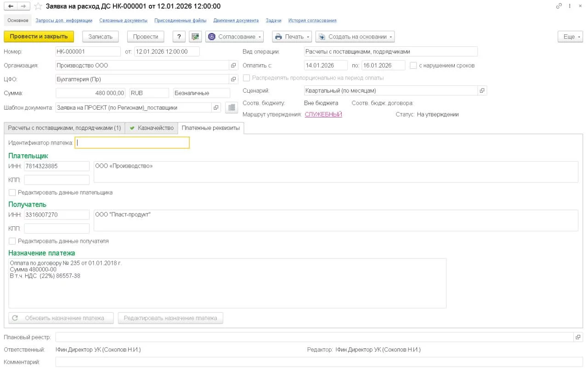Switch to the Казначейство tab
588x369 pixels.
click(x=152, y=128)
